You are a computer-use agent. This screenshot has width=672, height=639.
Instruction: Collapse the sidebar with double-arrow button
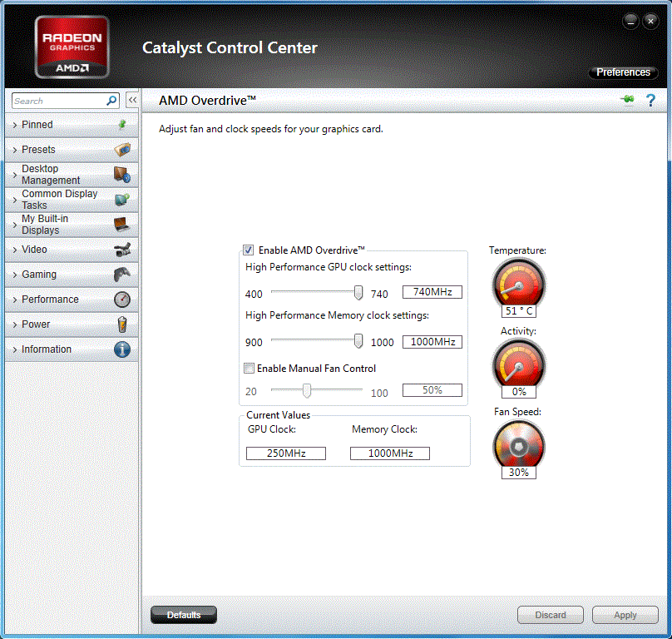tap(132, 101)
